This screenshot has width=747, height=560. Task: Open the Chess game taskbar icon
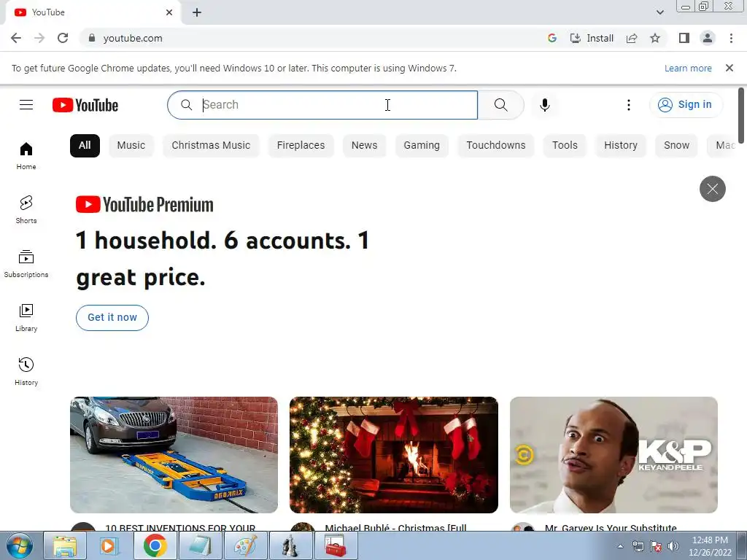(x=290, y=545)
